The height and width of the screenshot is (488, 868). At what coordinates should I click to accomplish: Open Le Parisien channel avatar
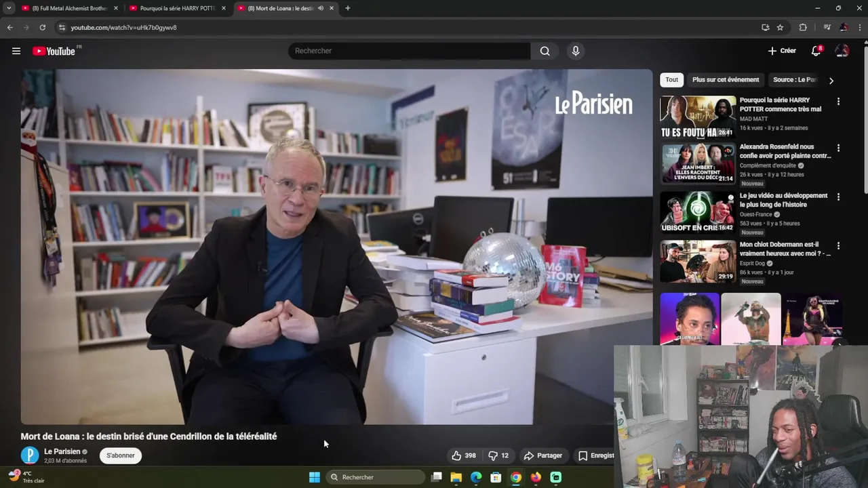[30, 455]
